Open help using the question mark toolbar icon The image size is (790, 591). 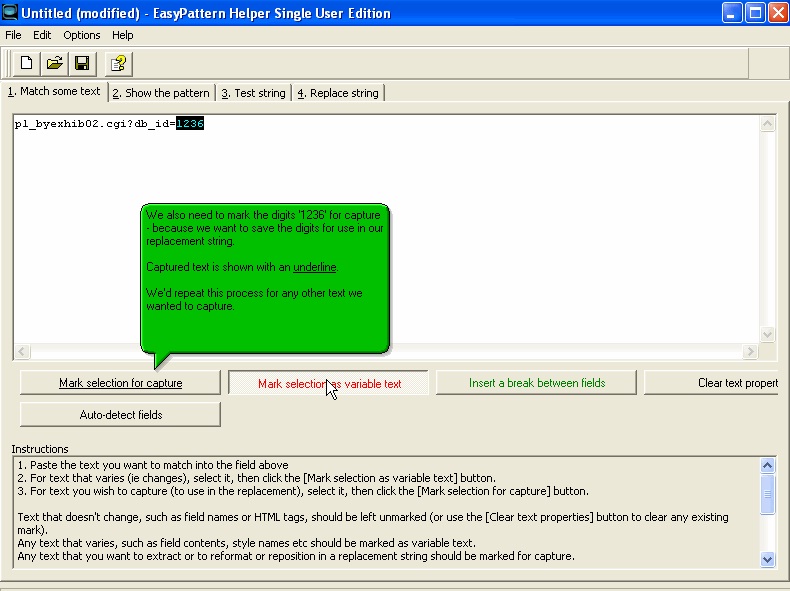118,63
